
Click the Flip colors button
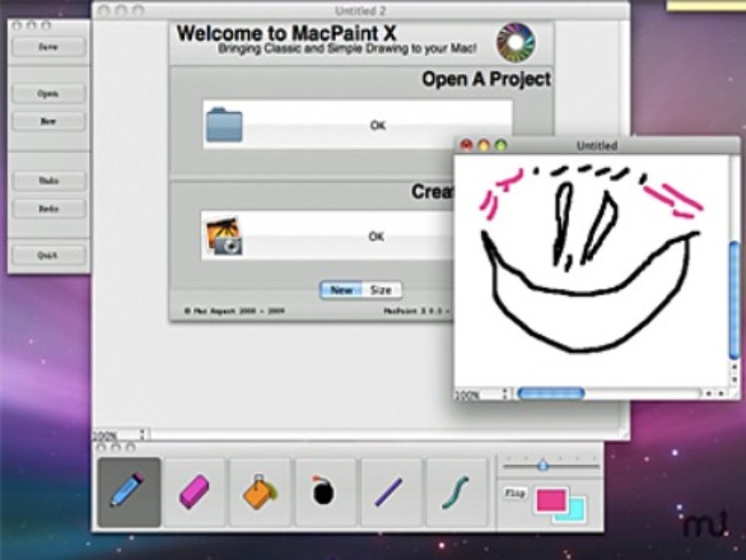click(x=514, y=494)
